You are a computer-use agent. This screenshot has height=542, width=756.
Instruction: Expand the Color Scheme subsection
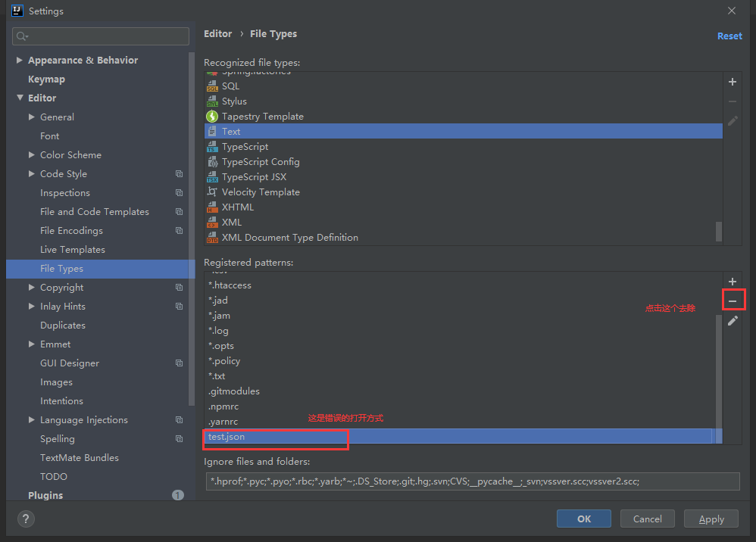pyautogui.click(x=31, y=155)
